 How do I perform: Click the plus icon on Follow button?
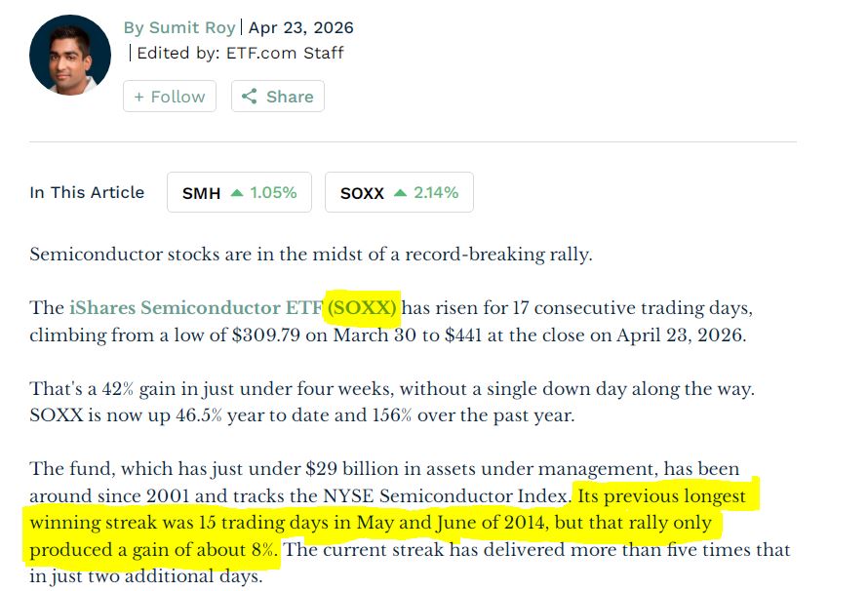pos(139,97)
